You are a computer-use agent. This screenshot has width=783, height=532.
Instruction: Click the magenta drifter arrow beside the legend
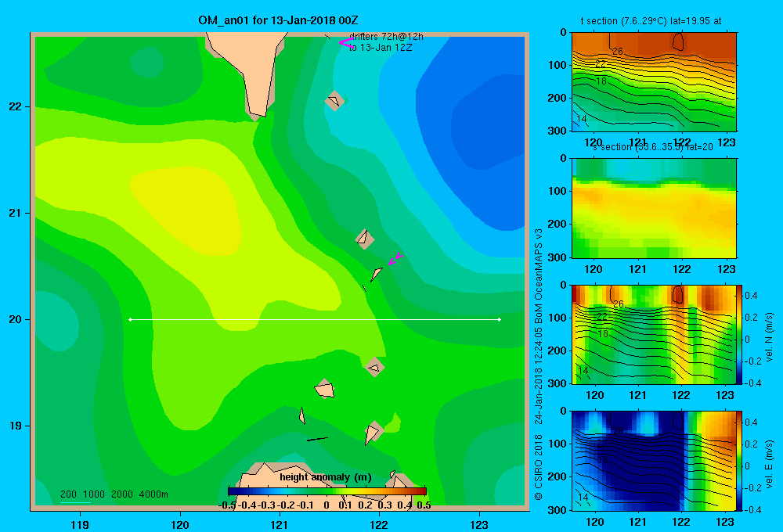pos(345,42)
